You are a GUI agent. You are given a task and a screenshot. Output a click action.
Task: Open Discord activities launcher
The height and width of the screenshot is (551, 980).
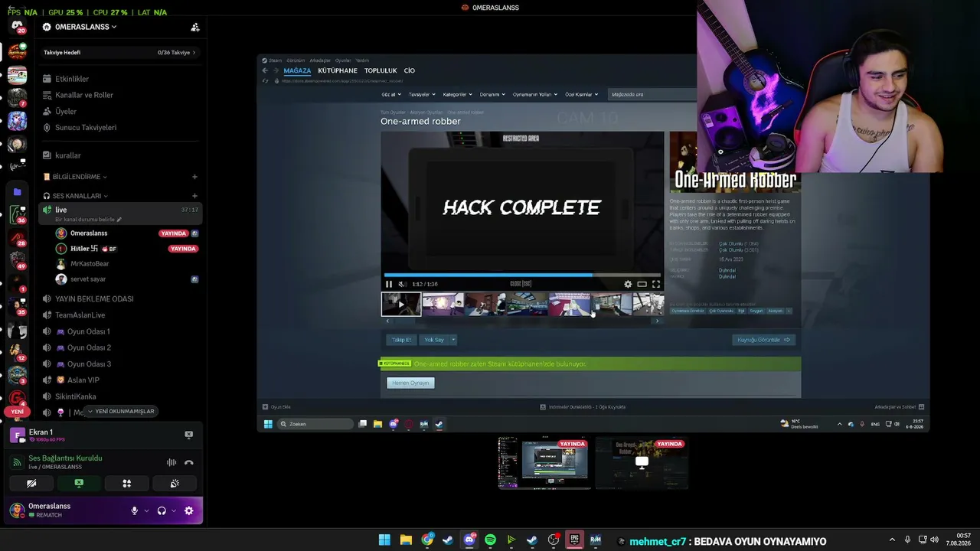[127, 484]
